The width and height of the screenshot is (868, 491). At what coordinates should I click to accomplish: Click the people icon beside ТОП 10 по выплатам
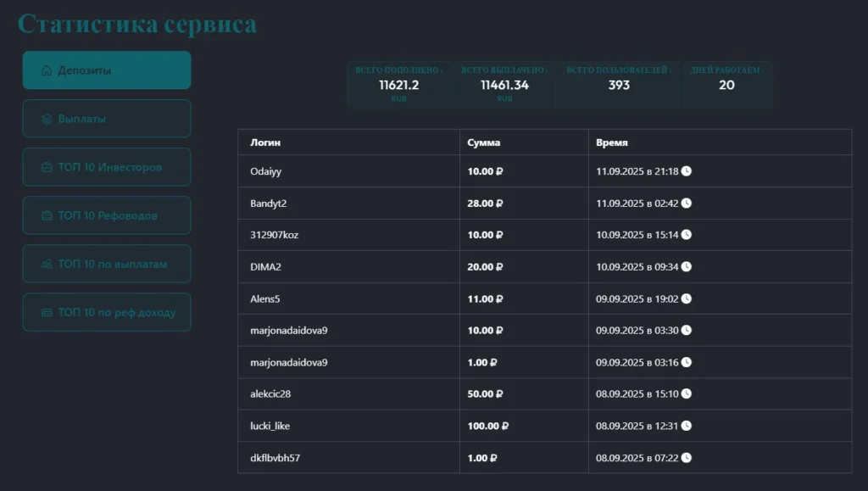tap(47, 265)
